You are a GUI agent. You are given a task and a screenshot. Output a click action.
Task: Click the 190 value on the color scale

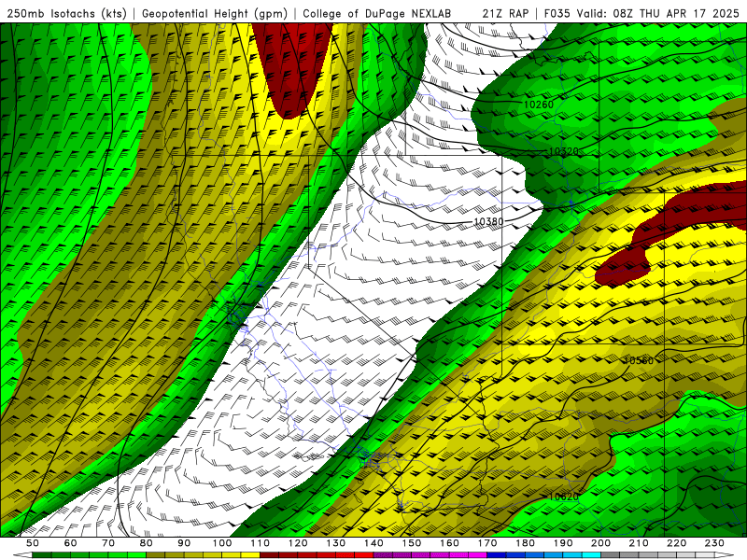point(563,543)
